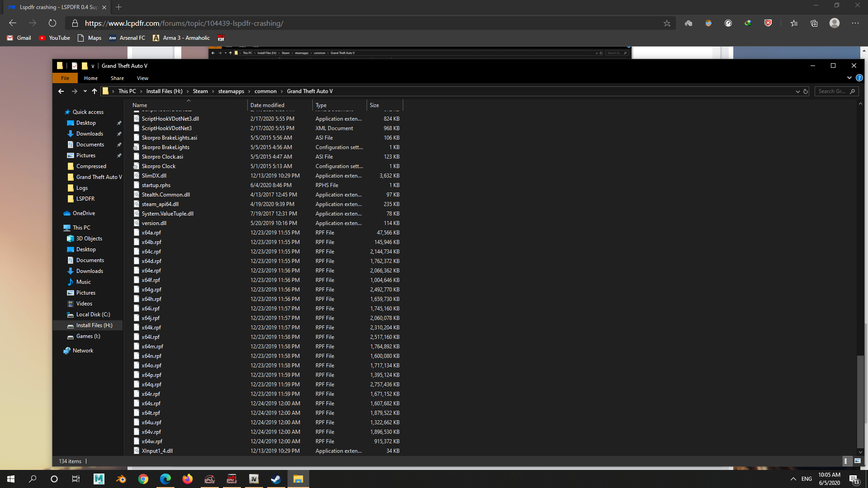Open Explorer help question mark icon
868x488 pixels.
point(859,78)
